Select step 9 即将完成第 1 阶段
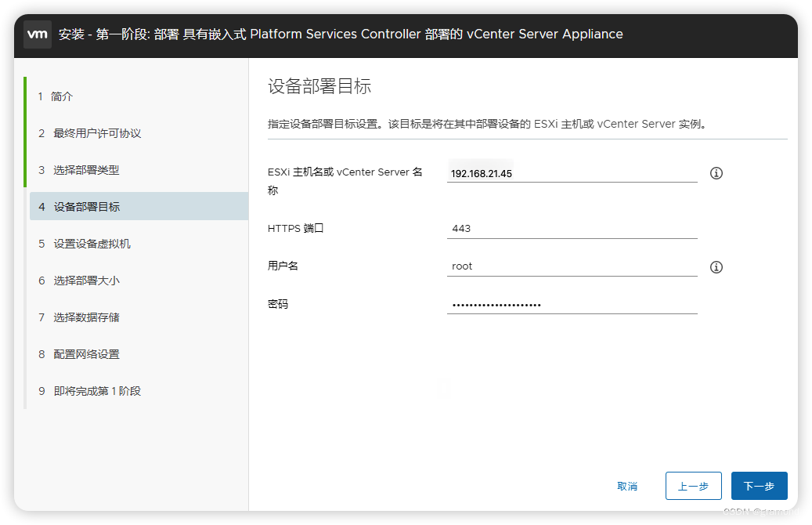The image size is (812, 525). point(89,391)
